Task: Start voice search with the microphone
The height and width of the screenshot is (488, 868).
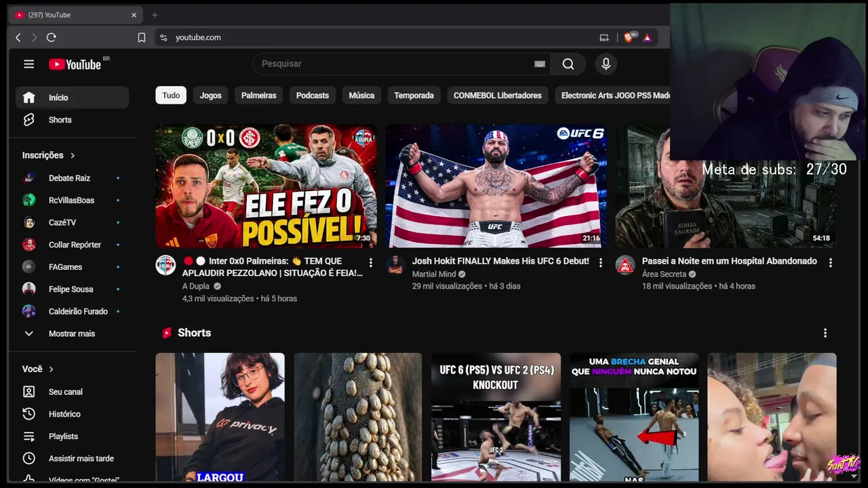Action: (606, 64)
